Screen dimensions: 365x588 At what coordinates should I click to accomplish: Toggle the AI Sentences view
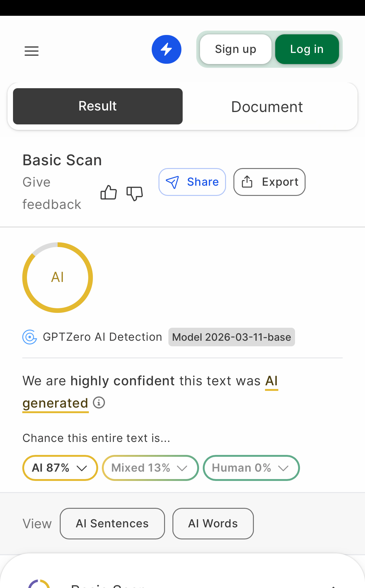112,524
